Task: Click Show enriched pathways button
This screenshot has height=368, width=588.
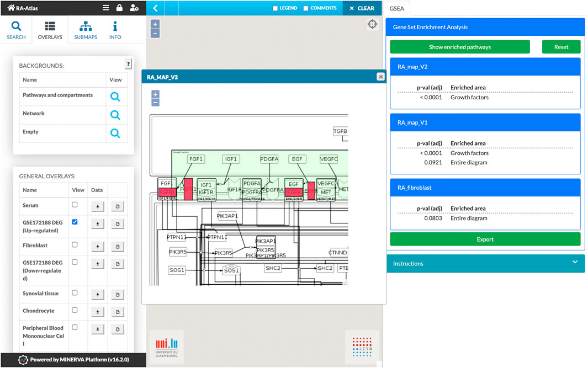Action: 460,47
